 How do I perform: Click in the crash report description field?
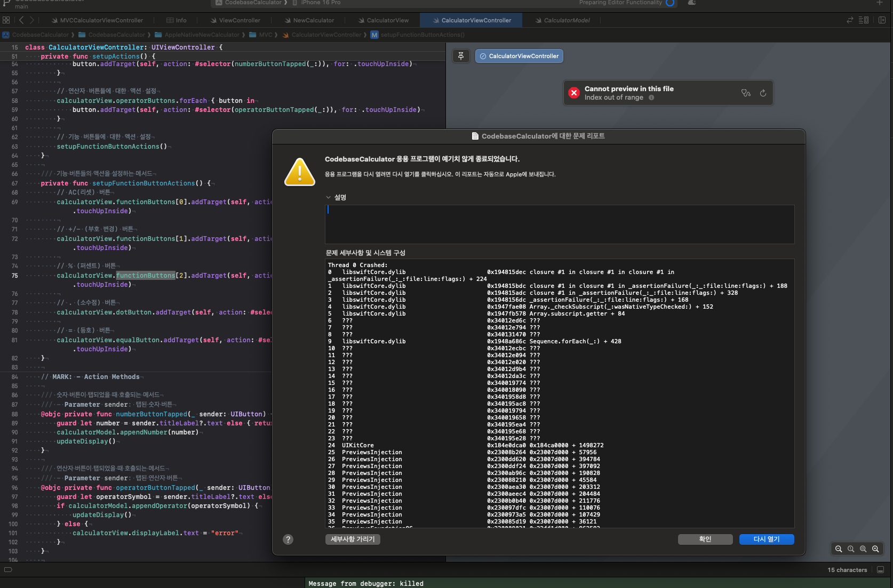pyautogui.click(x=560, y=224)
